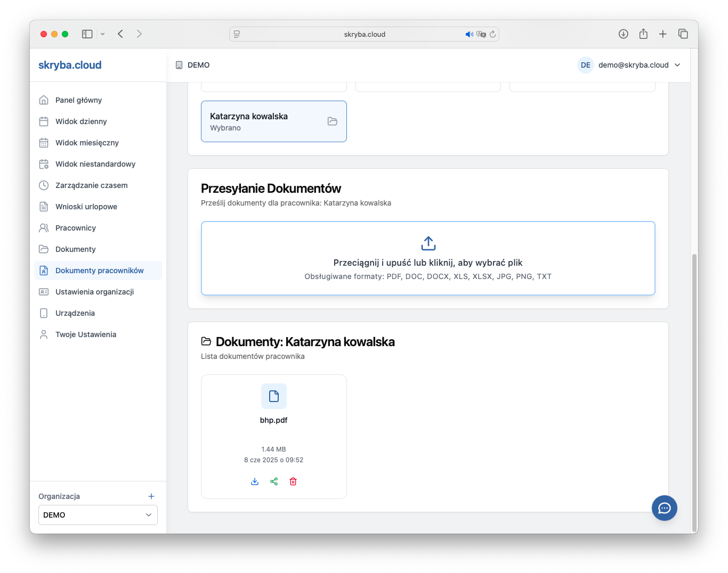Open demo@skryba.cloud account menu

pos(629,65)
